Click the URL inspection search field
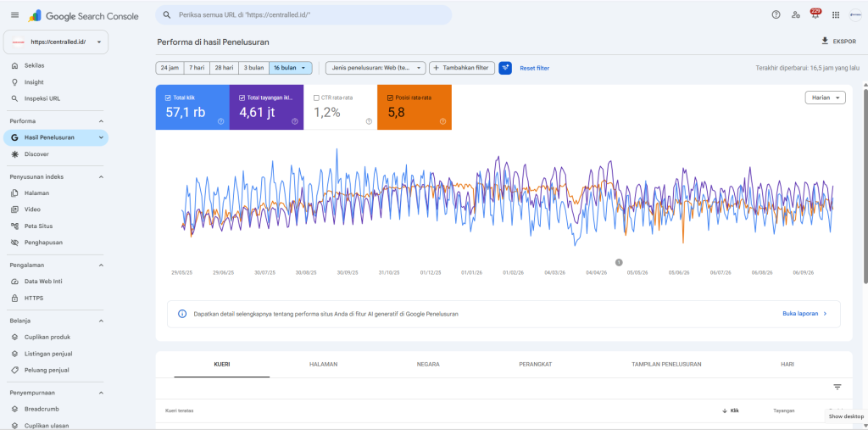Screen dimensions: 868x430 [303, 15]
